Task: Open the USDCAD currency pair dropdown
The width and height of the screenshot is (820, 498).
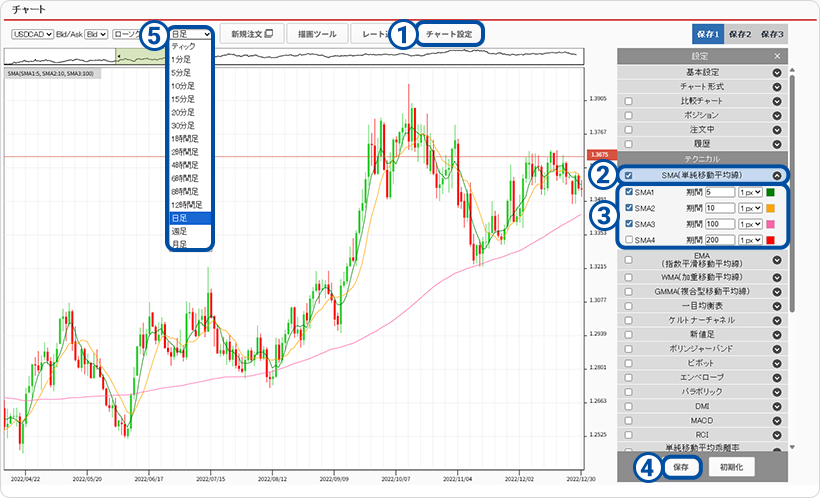Action: tap(31, 34)
